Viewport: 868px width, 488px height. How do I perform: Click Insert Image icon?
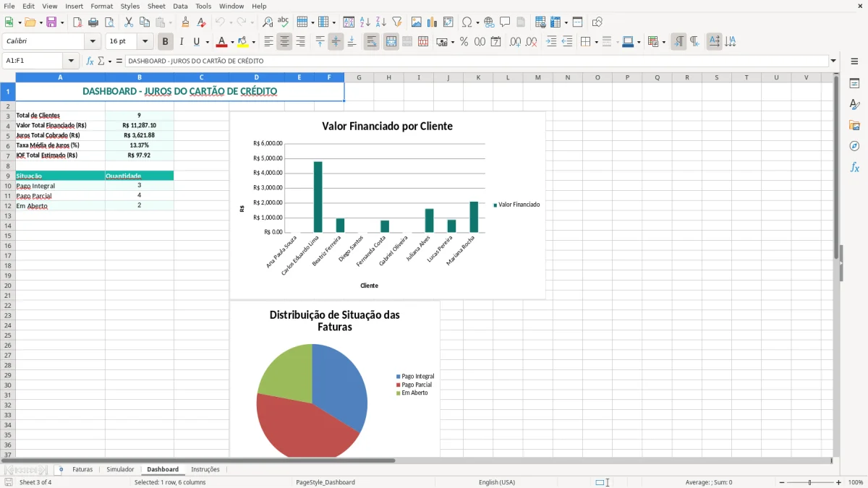click(417, 22)
